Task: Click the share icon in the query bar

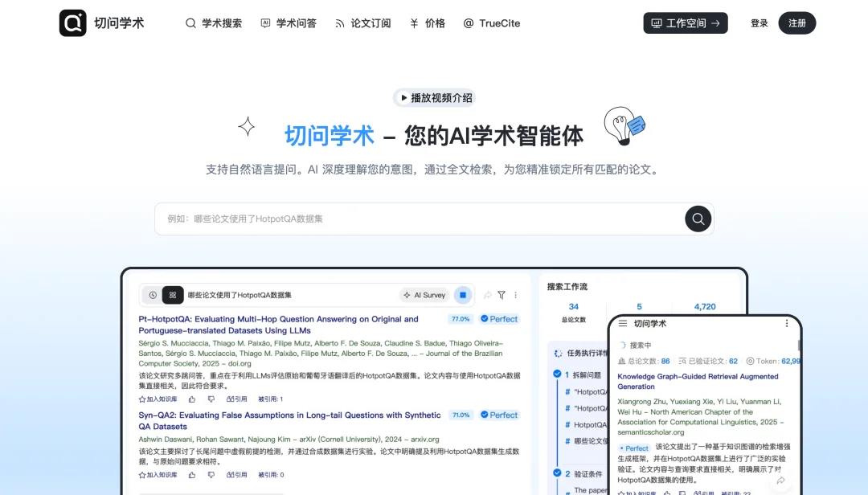Action: (x=488, y=295)
